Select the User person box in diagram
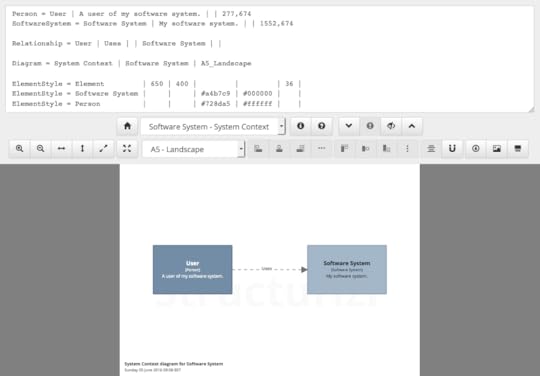The height and width of the screenshot is (376, 540). pyautogui.click(x=193, y=270)
